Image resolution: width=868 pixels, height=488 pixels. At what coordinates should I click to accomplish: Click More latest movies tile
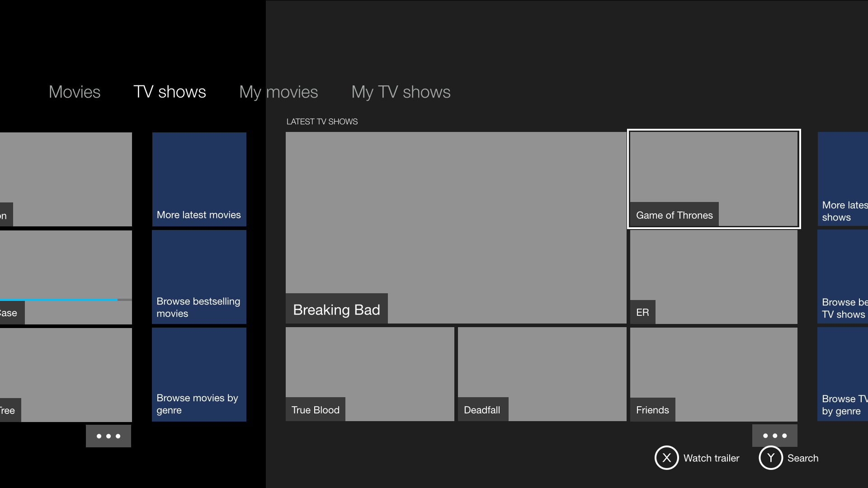click(x=199, y=179)
